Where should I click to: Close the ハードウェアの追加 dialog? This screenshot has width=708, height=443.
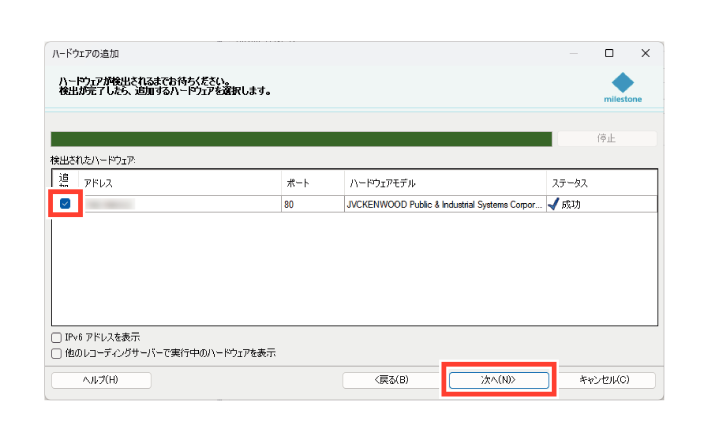coord(645,53)
